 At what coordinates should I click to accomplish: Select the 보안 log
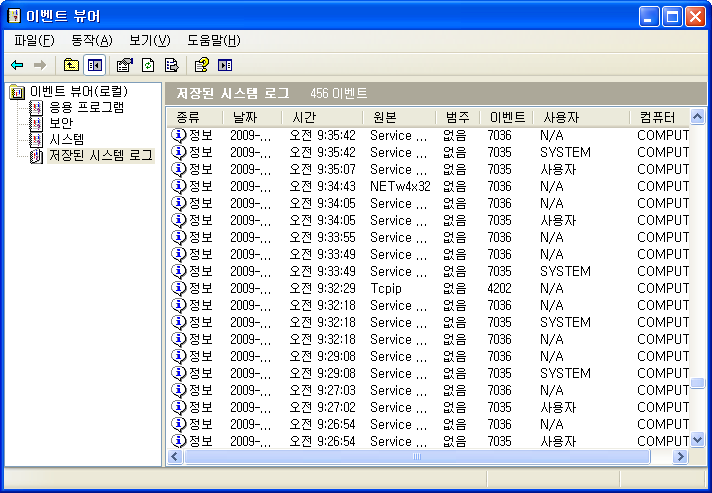point(61,123)
